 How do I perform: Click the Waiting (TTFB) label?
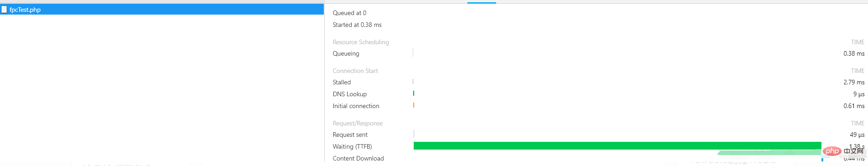click(x=352, y=146)
